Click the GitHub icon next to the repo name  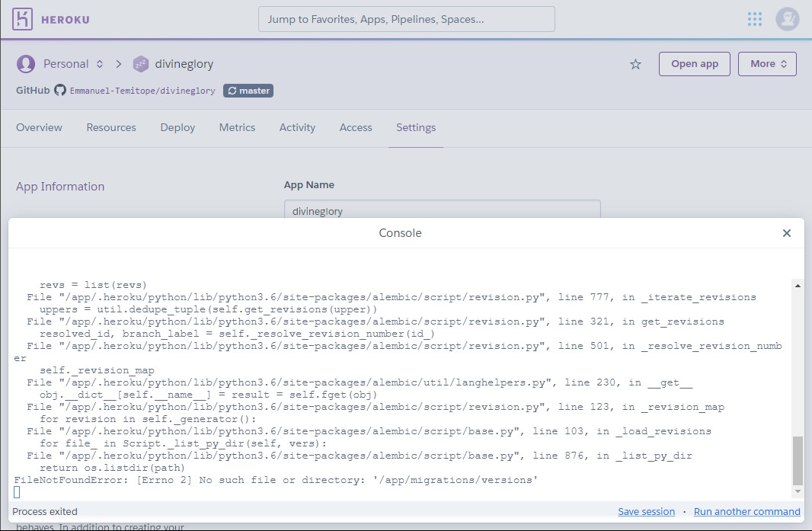pos(60,90)
